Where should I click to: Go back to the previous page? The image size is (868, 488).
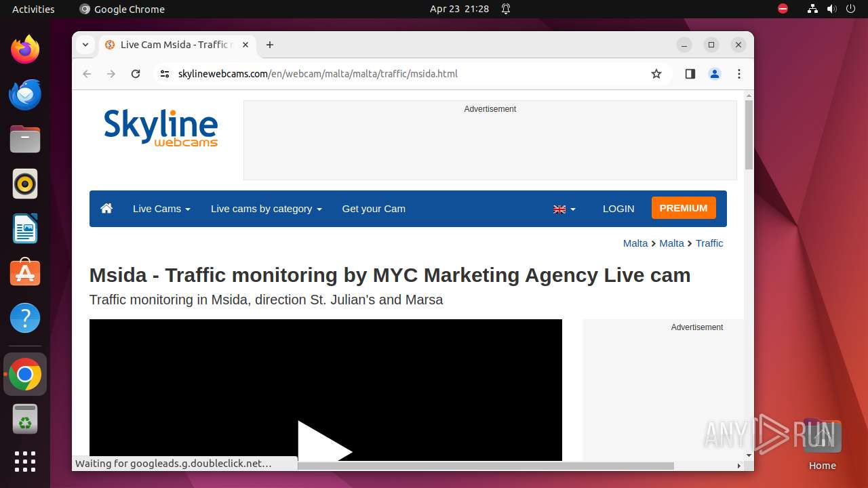87,74
